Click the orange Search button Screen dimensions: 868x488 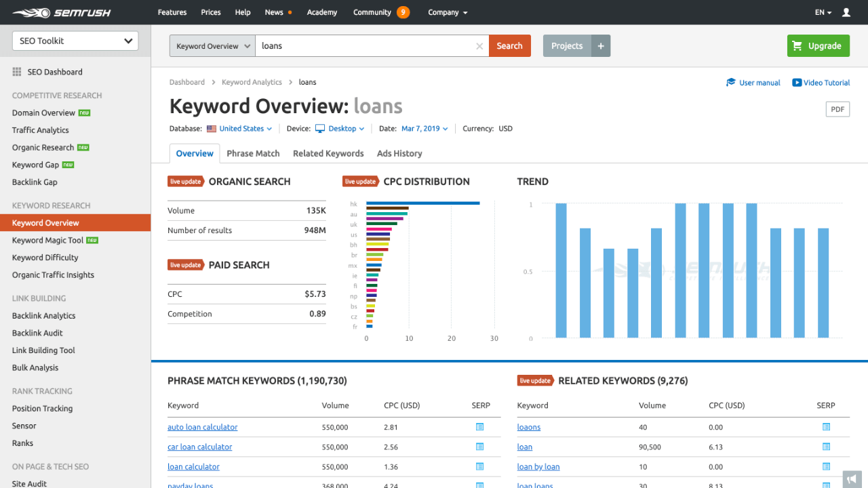pyautogui.click(x=509, y=46)
